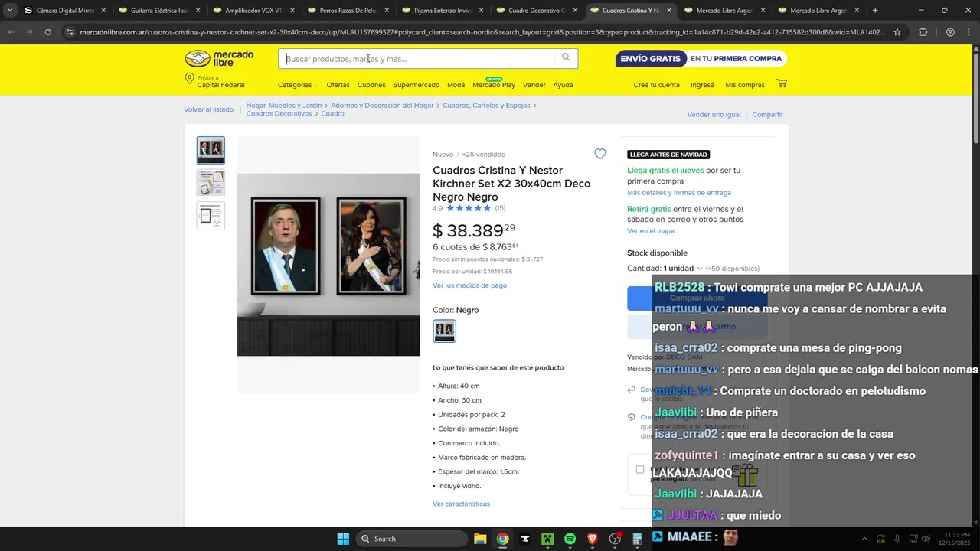Viewport: 980px width, 551px height.
Task: Click the Compartir link
Action: pyautogui.click(x=767, y=115)
